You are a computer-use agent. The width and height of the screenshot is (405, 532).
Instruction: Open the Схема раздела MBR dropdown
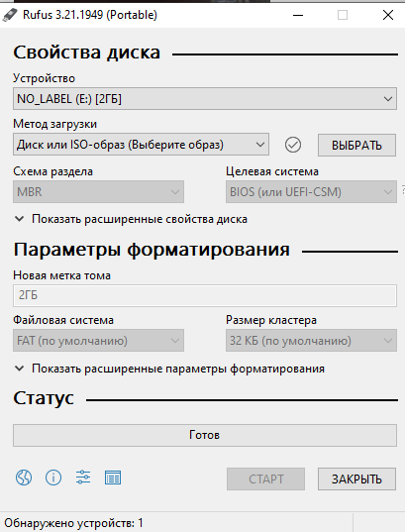(98, 192)
